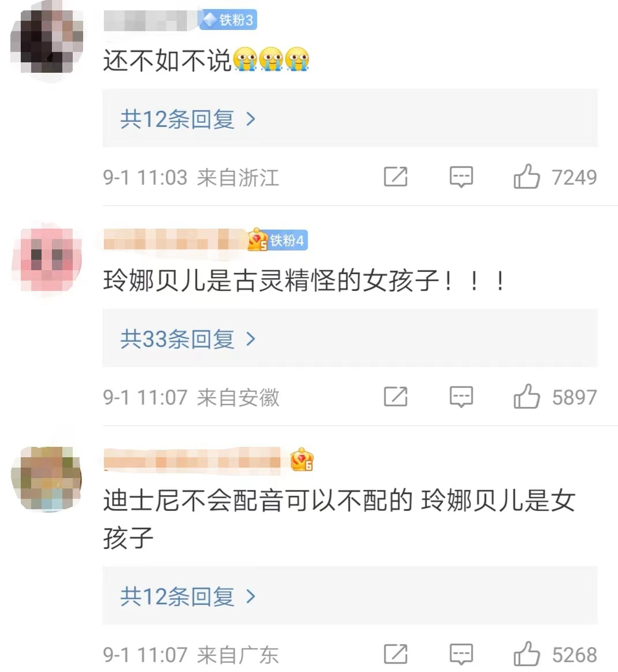View the third commenter's avatar
This screenshot has width=618, height=672.
pos(46,479)
